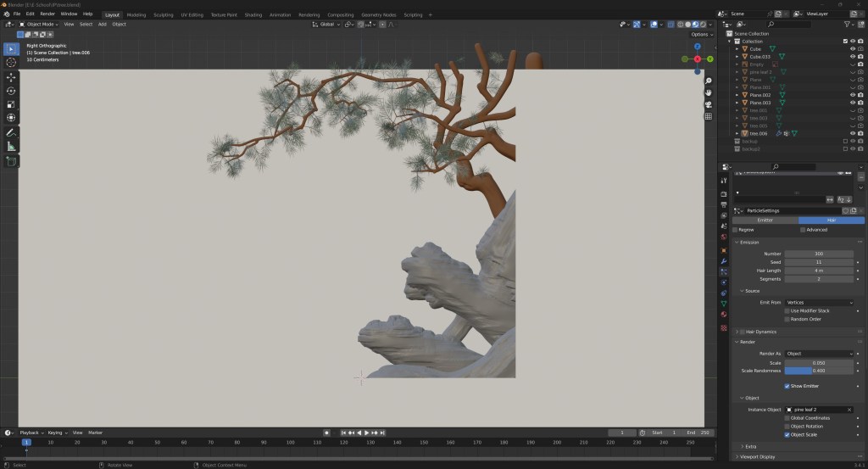Select the 3D Cursor tool
Image resolution: width=868 pixels, height=469 pixels.
(11, 62)
